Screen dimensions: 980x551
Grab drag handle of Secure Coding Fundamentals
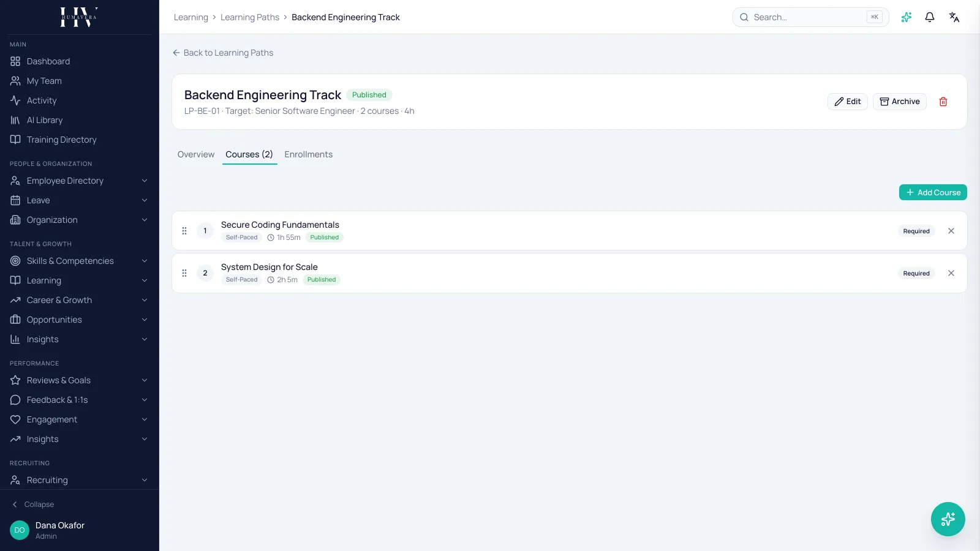[184, 231]
